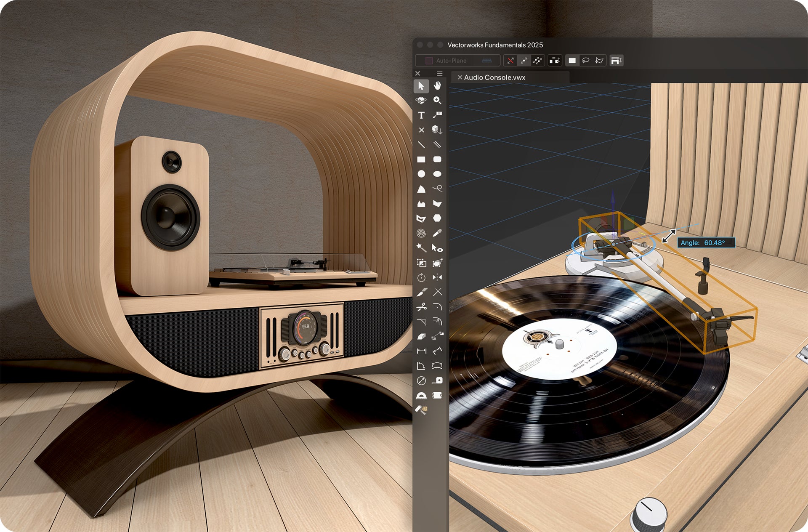Image resolution: width=808 pixels, height=532 pixels.
Task: Select the Text tool
Action: click(x=421, y=114)
